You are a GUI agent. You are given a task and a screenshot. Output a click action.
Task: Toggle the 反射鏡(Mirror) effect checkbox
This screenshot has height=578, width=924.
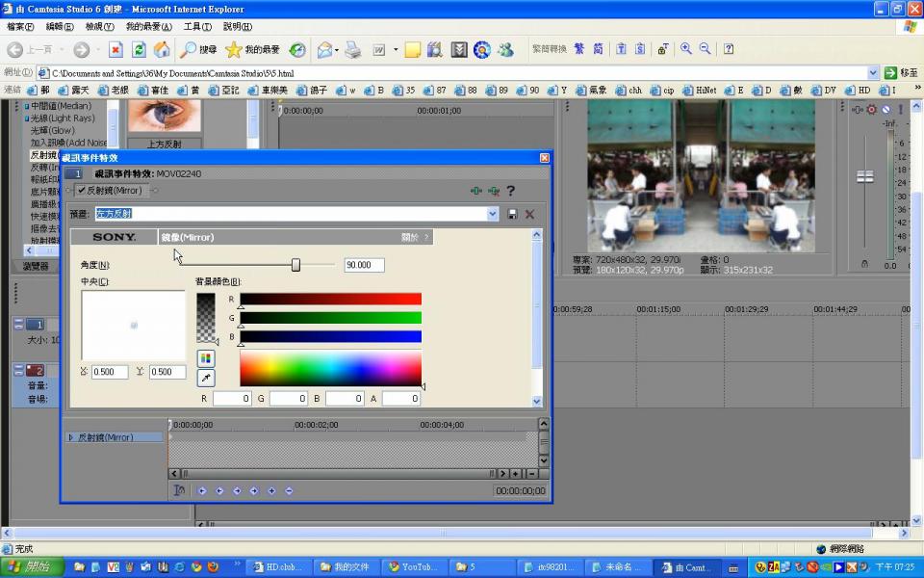click(82, 191)
